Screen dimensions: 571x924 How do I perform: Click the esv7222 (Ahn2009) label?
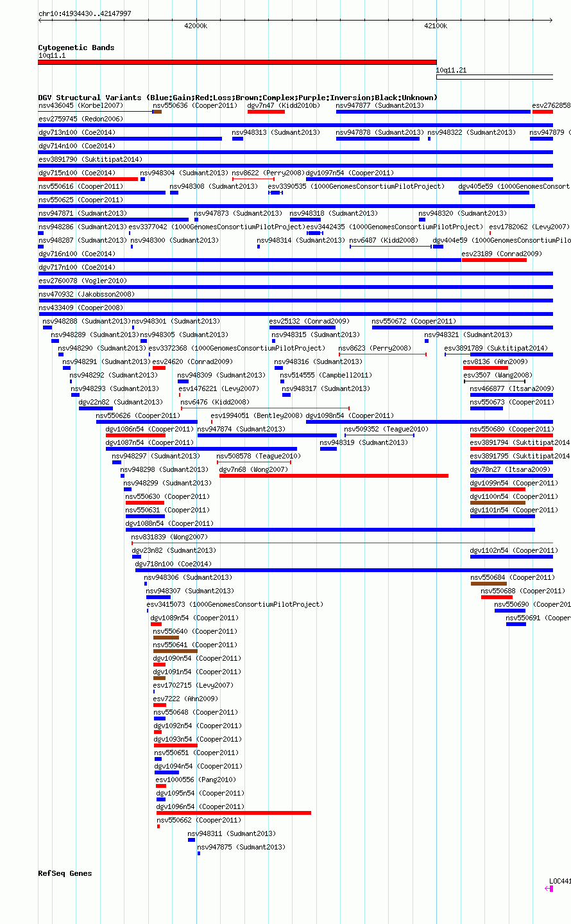tap(186, 699)
